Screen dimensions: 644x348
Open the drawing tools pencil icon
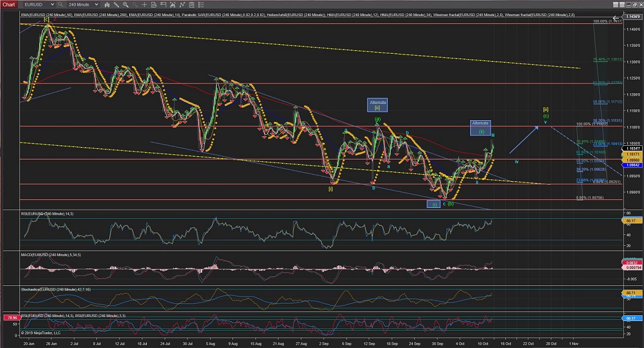[x=116, y=5]
